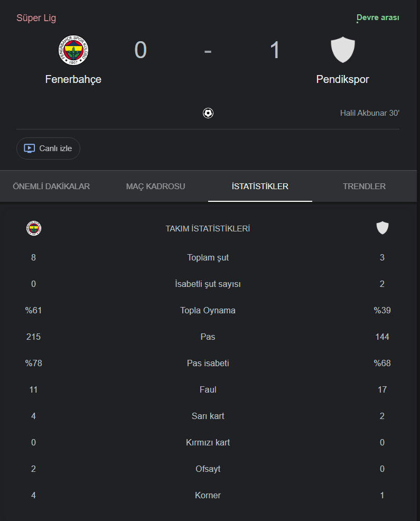The image size is (420, 521).
Task: Click the Fenerbahçe team name
Action: tap(73, 79)
